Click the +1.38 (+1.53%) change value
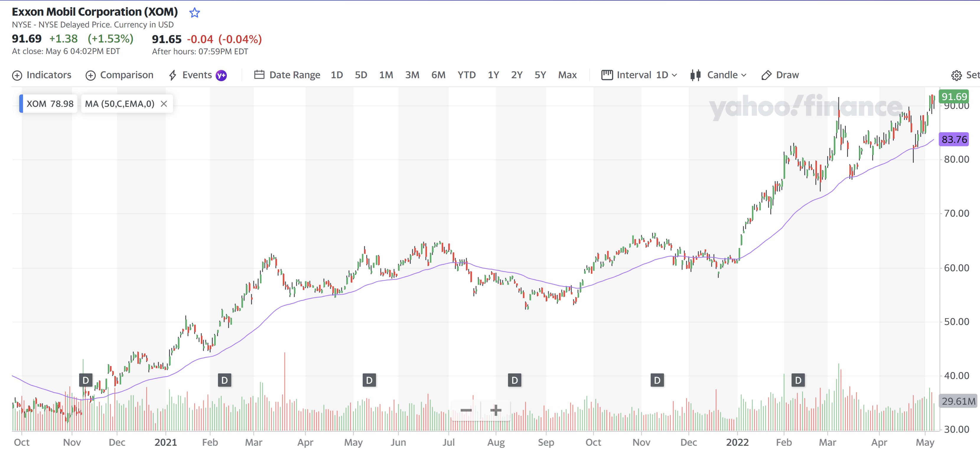The width and height of the screenshot is (980, 459). point(91,39)
